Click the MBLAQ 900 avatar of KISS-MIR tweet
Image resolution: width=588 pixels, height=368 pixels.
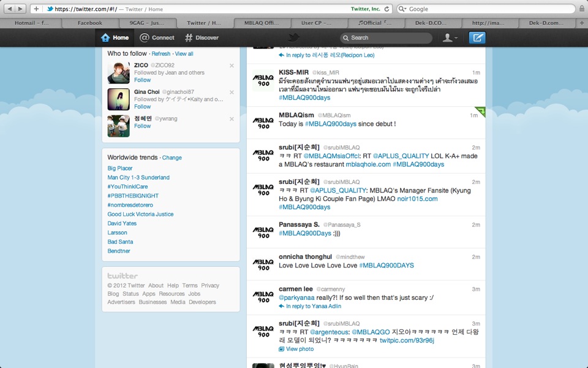(263, 80)
